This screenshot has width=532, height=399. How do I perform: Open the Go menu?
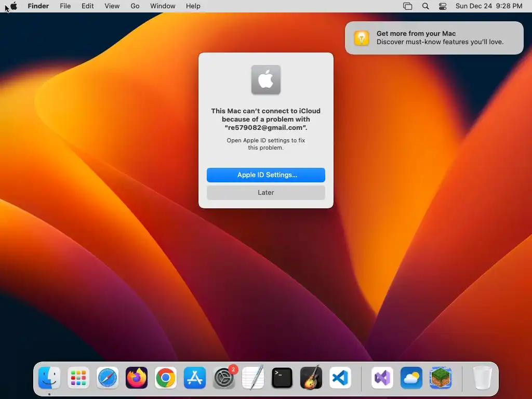pyautogui.click(x=135, y=6)
